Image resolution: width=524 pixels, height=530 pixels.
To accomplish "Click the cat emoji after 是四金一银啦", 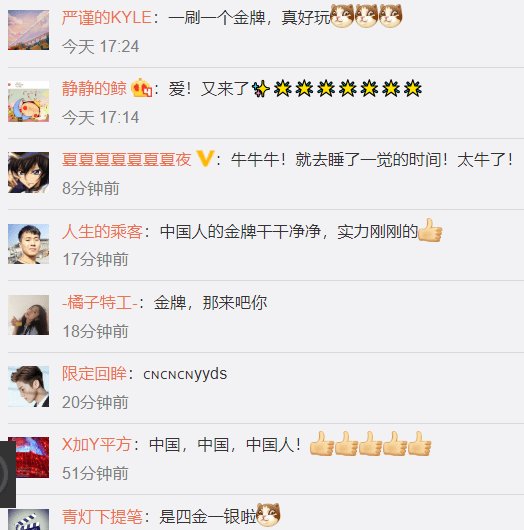I will click(x=268, y=515).
